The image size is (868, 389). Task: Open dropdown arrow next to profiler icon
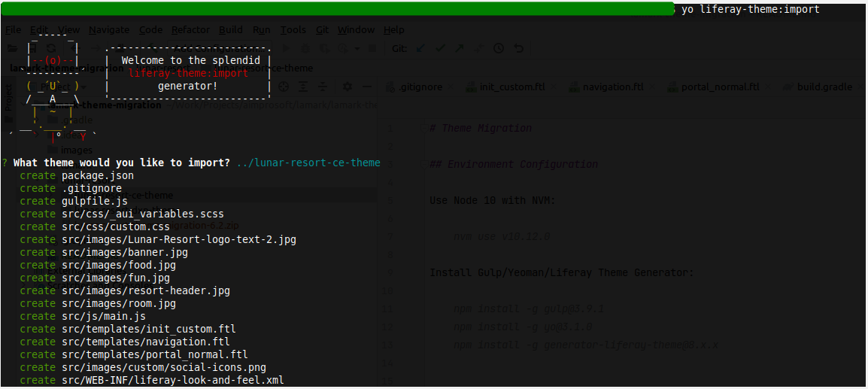pos(357,49)
